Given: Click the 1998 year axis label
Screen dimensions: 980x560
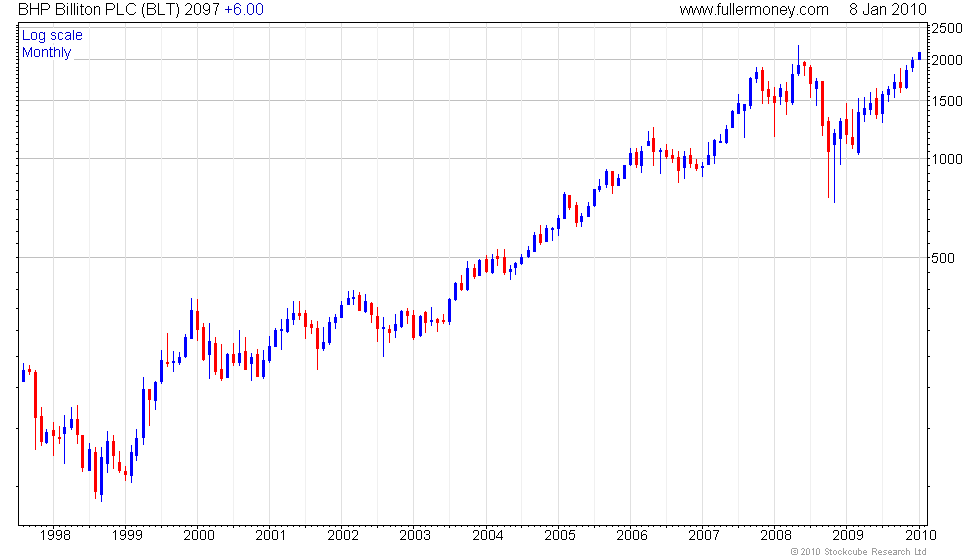Looking at the screenshot, I should click(55, 535).
